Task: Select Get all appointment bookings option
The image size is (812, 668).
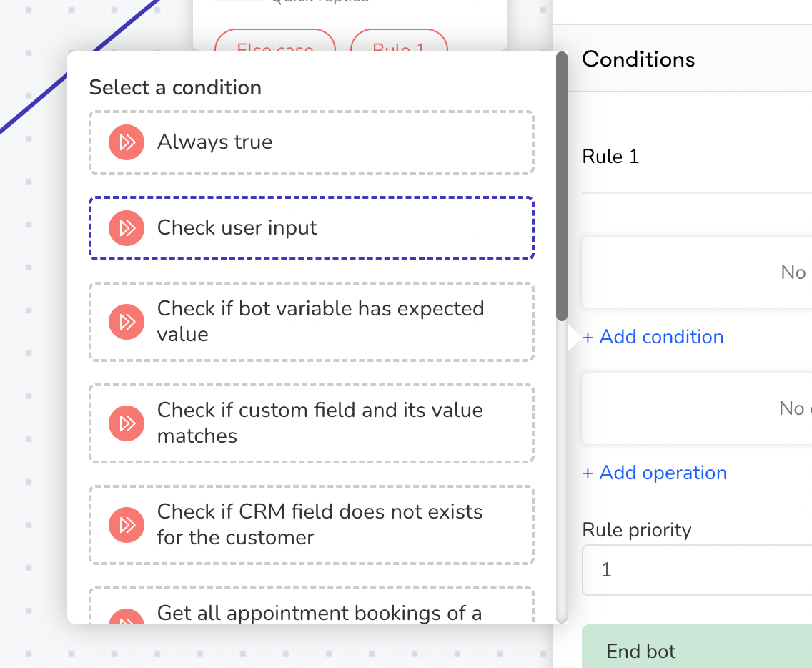Action: click(x=312, y=605)
